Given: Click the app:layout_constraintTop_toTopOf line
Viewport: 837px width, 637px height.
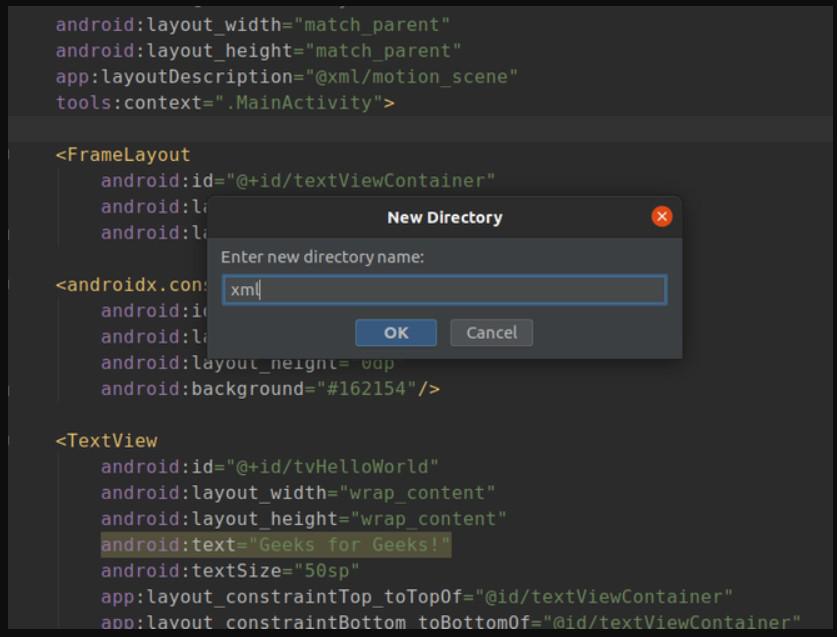Looking at the screenshot, I should [416, 596].
